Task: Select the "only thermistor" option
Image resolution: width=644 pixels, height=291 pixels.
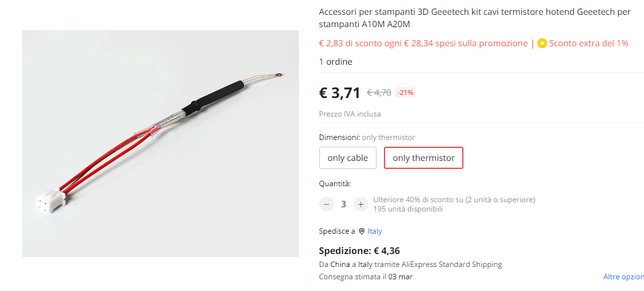Action: [423, 158]
